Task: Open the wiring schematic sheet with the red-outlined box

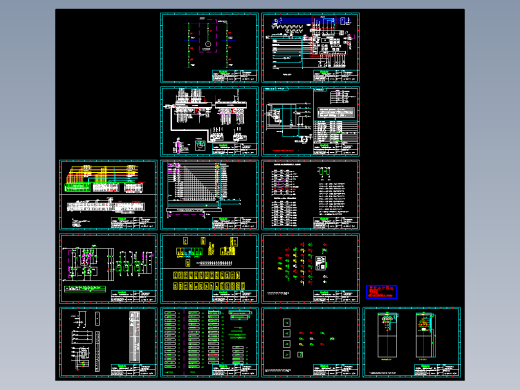Action: pos(310,48)
